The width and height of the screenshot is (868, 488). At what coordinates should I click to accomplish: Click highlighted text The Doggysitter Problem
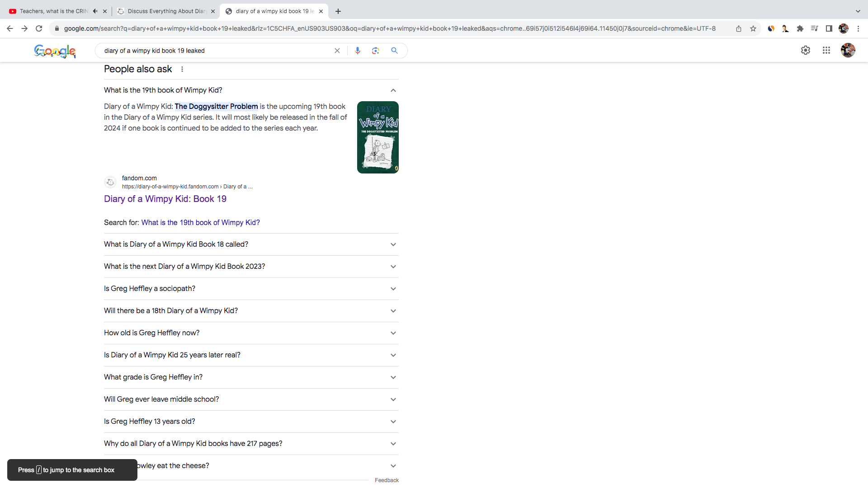(216, 107)
